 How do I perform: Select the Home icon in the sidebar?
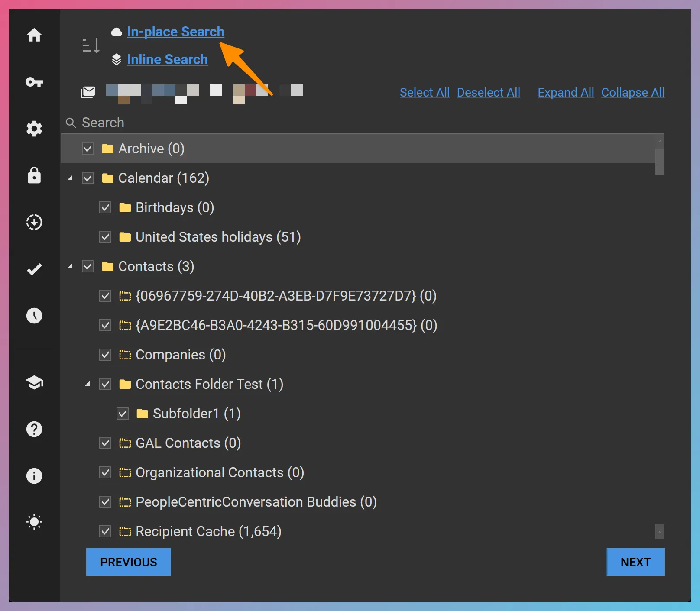click(x=34, y=36)
